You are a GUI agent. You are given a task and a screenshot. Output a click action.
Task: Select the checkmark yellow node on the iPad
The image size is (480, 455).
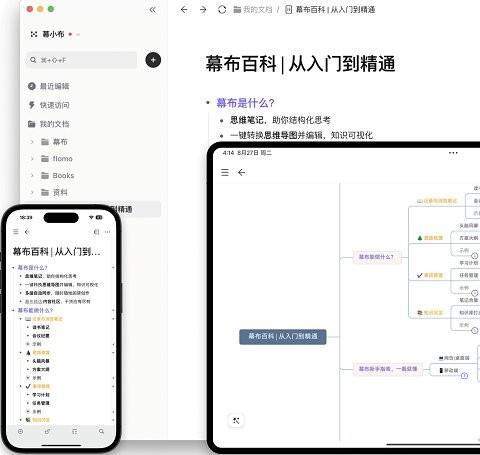click(430, 276)
